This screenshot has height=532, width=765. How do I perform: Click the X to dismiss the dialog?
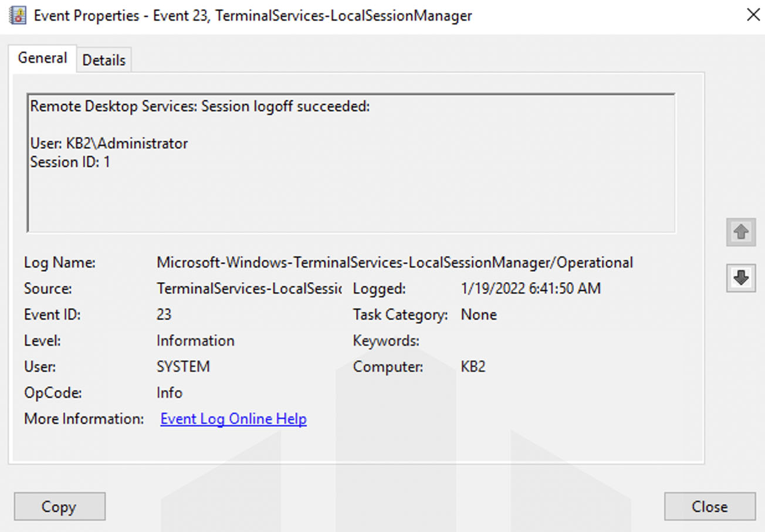(x=753, y=15)
